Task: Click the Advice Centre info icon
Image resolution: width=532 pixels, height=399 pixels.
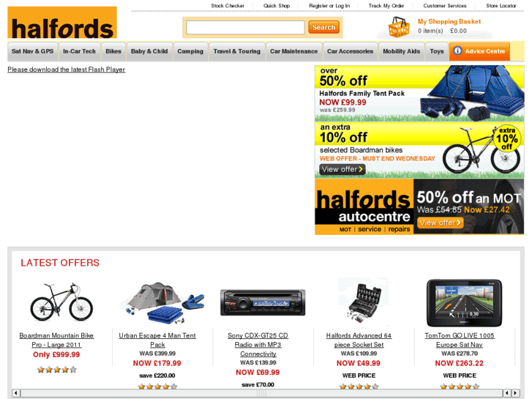Action: click(x=457, y=51)
